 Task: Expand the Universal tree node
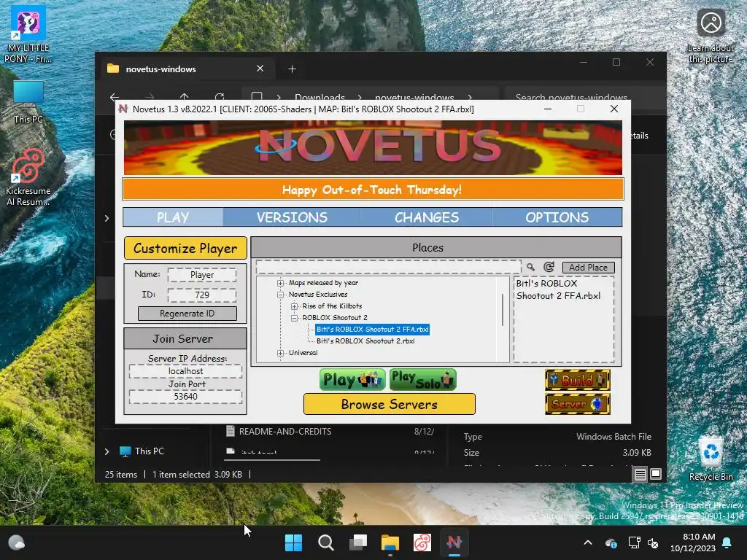(x=281, y=353)
